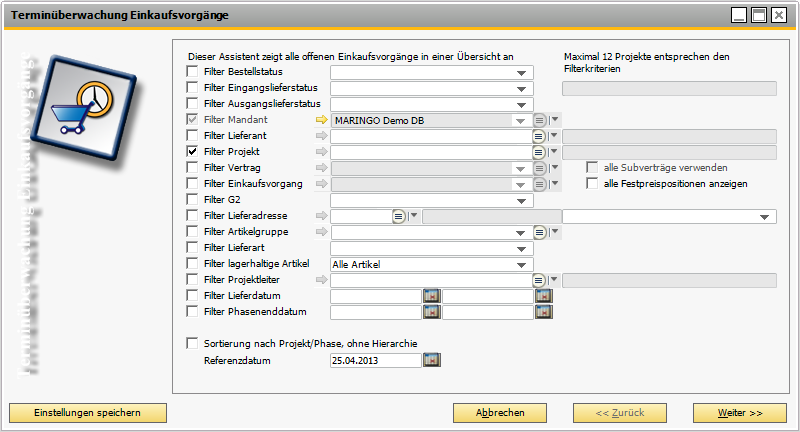
Task: Expand the Filter Ausgangslieferstatus dropdown
Action: (521, 105)
